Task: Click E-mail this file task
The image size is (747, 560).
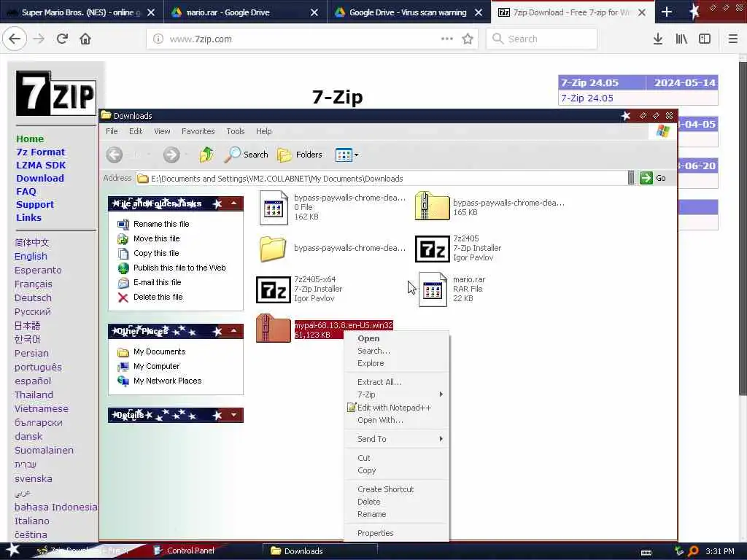Action: (157, 282)
